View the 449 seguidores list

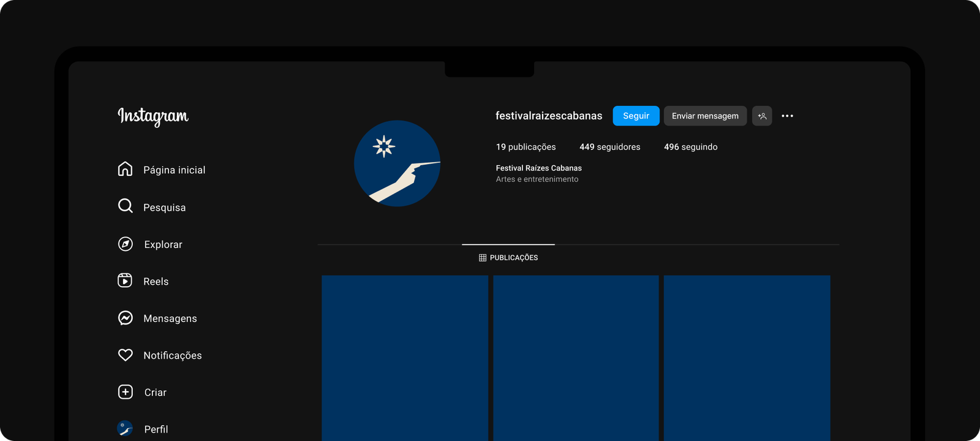coord(609,147)
